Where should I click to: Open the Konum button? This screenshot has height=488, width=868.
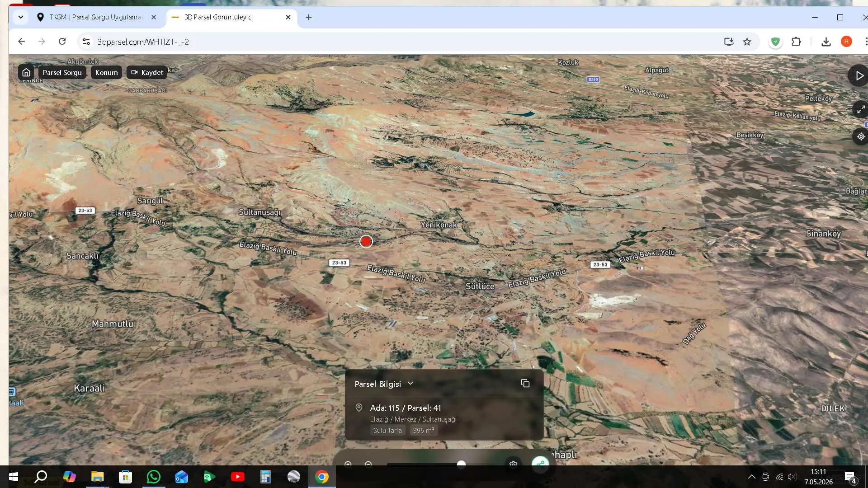click(106, 72)
